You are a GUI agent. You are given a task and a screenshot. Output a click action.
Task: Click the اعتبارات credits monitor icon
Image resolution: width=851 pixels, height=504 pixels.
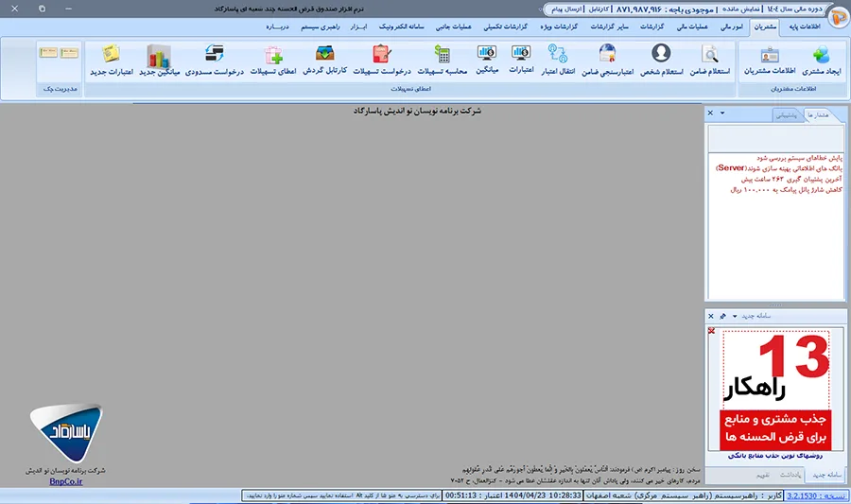coord(521,53)
